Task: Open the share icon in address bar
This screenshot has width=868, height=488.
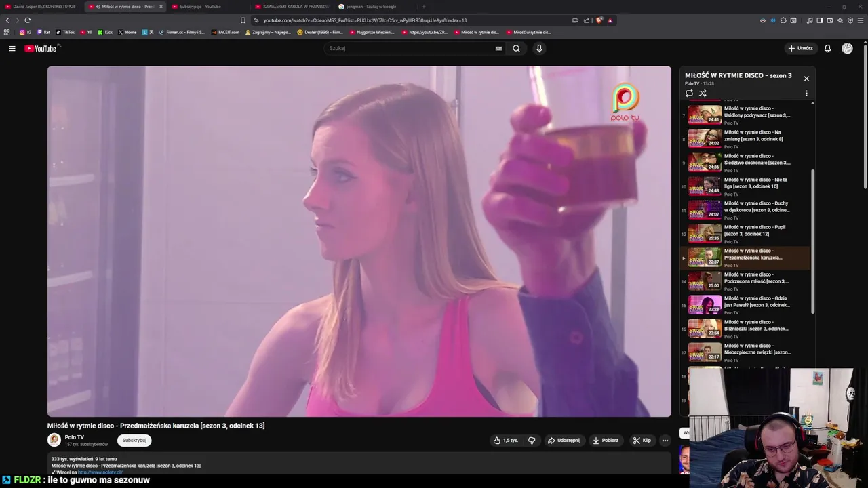Action: [587, 20]
